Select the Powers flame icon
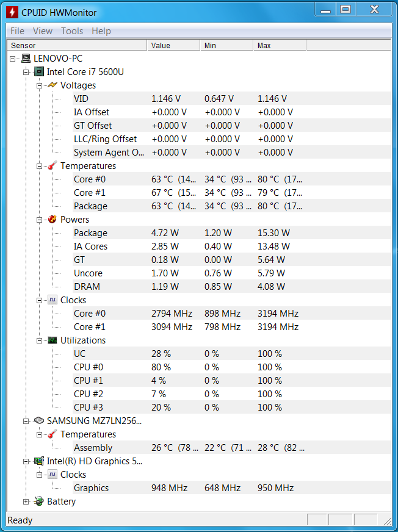Screen dimensions: 398x532 (x=52, y=220)
